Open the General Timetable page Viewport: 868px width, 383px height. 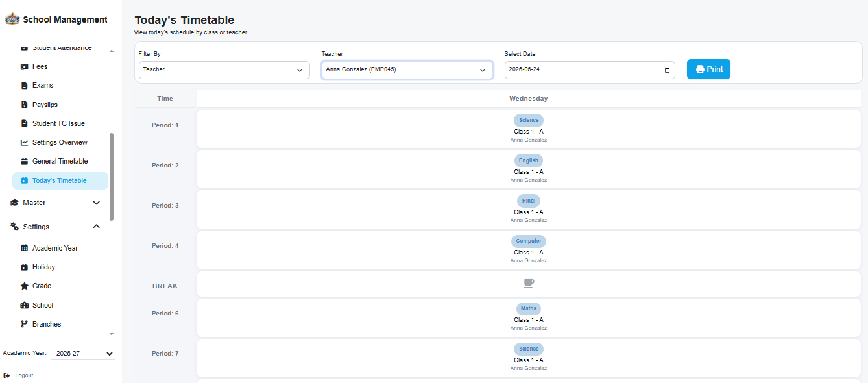60,161
